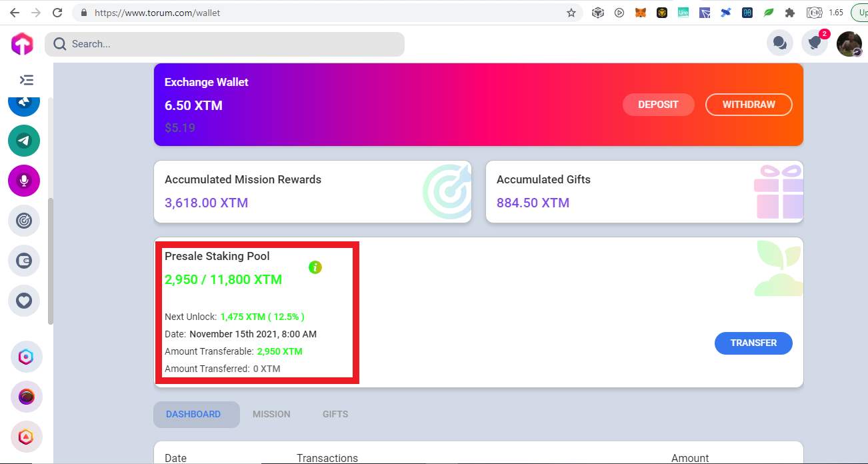Click the 'Transactions' column header

point(327,458)
